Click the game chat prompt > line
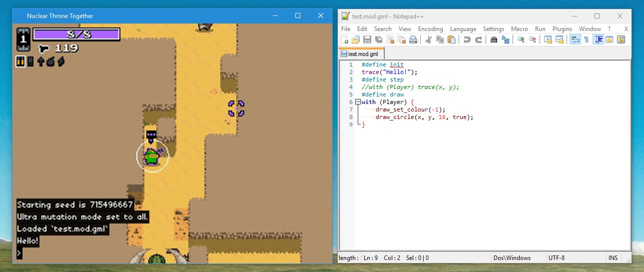The width and height of the screenshot is (644, 272). point(19,252)
